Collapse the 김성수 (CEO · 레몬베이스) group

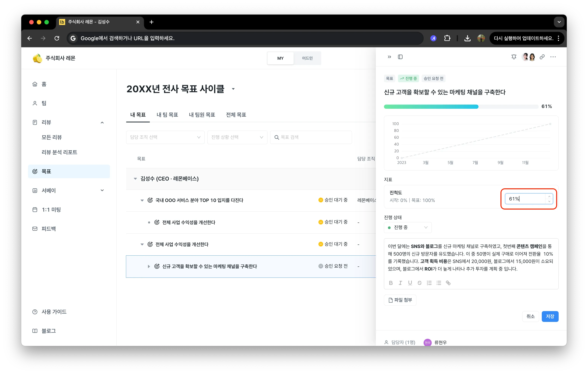click(x=135, y=179)
